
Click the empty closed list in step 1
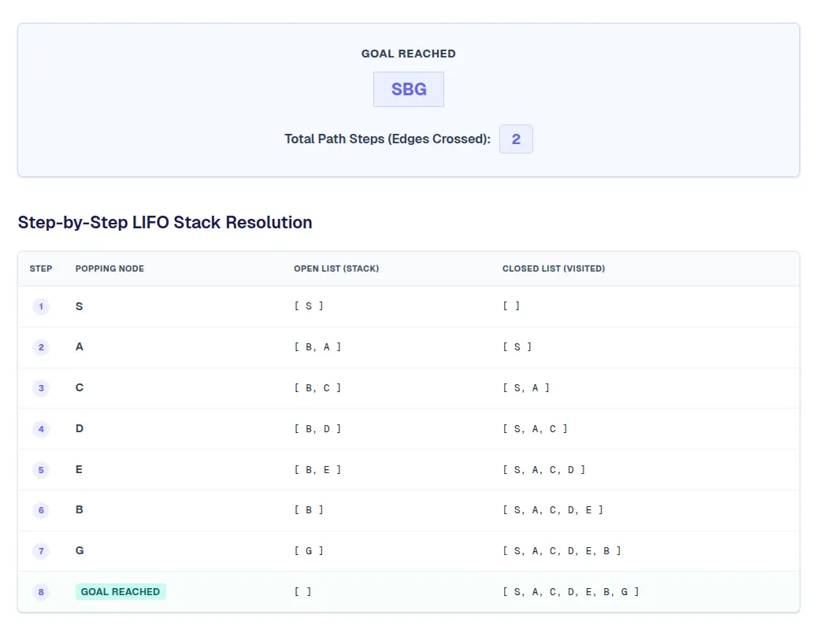pyautogui.click(x=511, y=306)
